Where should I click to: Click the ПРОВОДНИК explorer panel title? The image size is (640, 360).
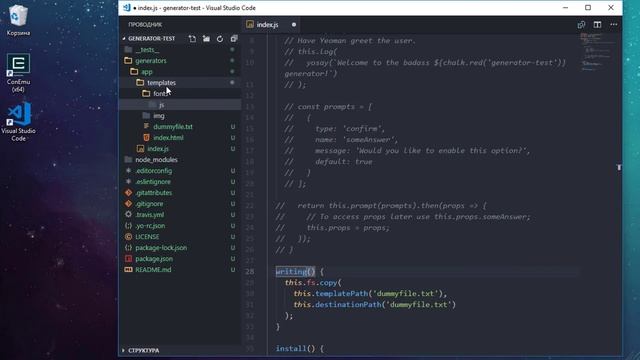pos(145,25)
